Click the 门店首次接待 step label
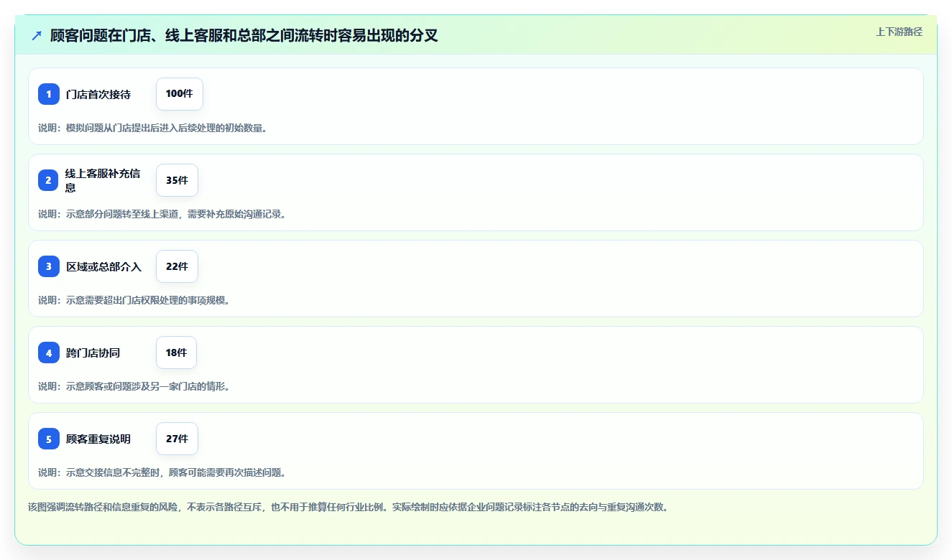952x560 pixels. 98,94
